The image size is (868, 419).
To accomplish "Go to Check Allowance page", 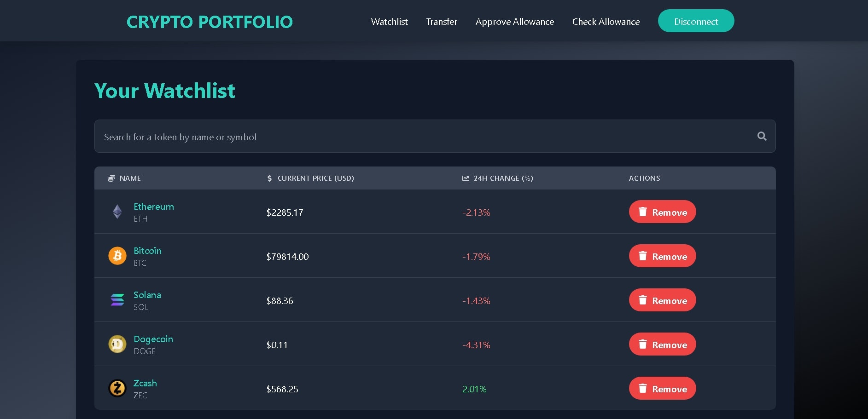I will tap(606, 22).
